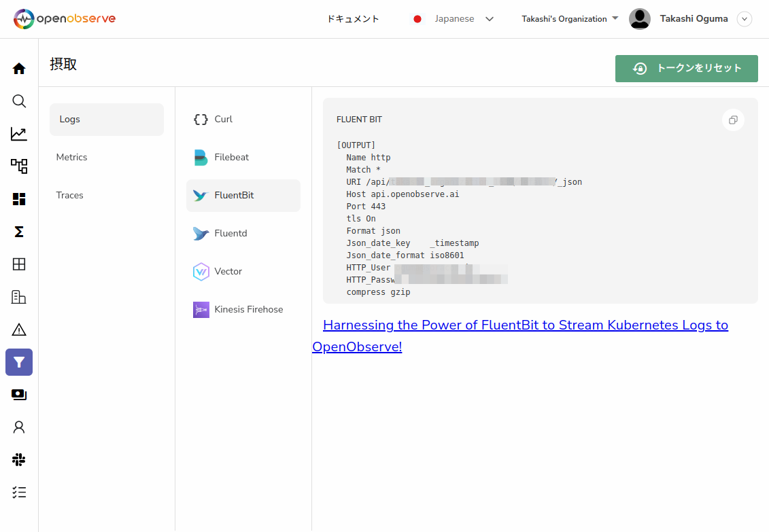Click the '[OUTPUT]' section header line
The height and width of the screenshot is (532, 769).
pos(356,145)
